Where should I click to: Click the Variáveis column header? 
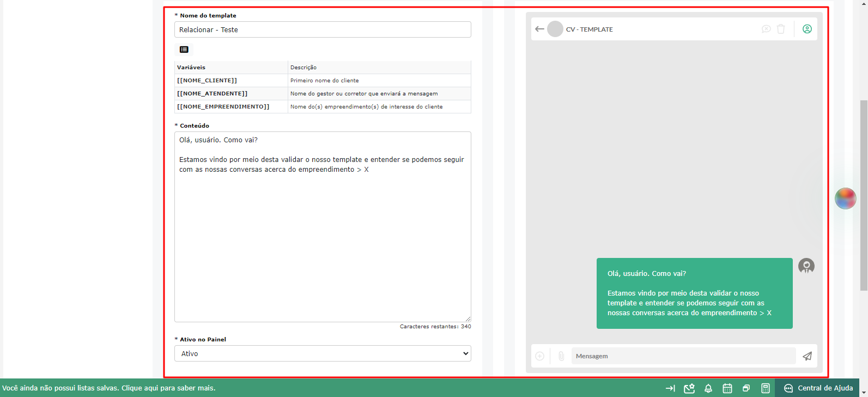[x=231, y=67]
